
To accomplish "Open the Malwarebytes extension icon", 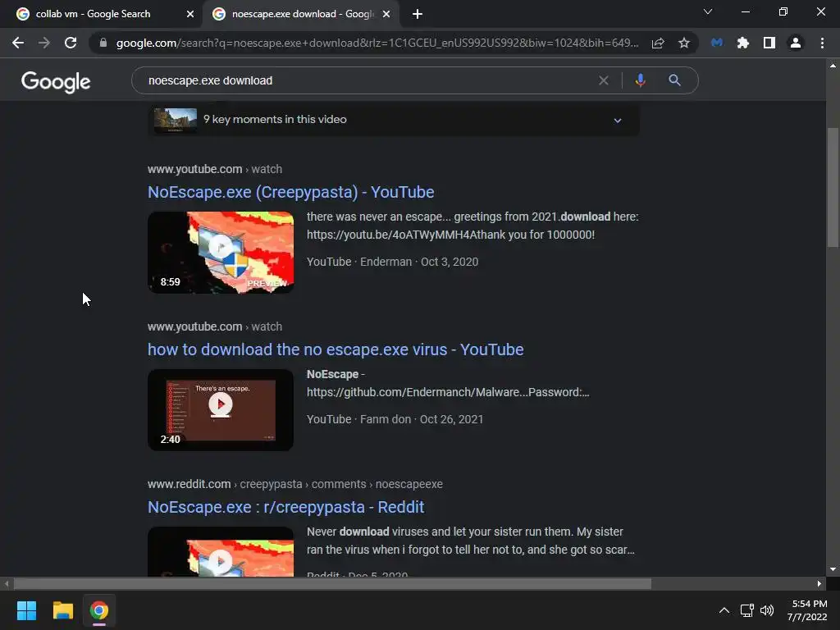I will (x=717, y=43).
